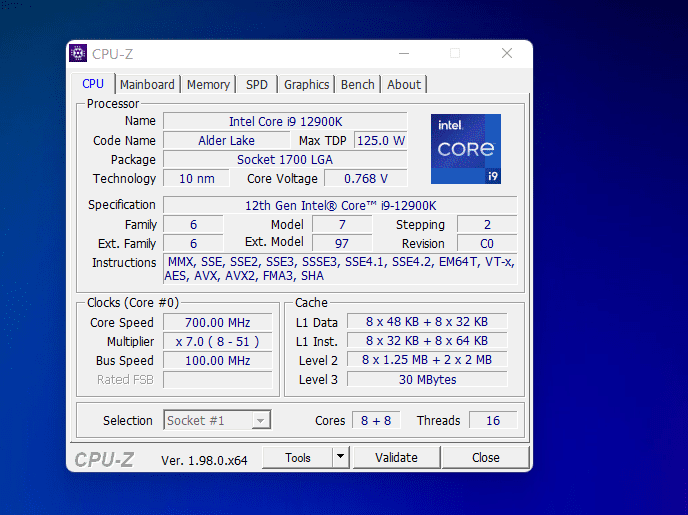The image size is (688, 515).
Task: Click the Stepping value 2
Action: tap(487, 225)
